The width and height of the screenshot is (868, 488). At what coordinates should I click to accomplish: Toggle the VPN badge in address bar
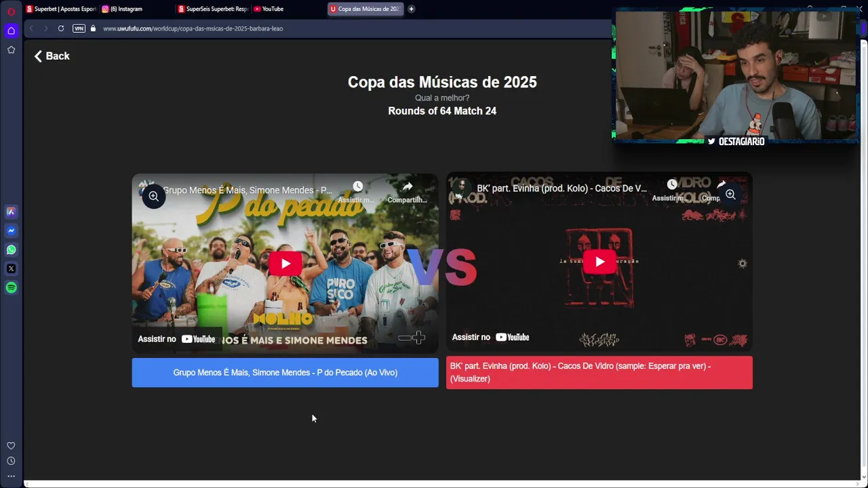pos(79,28)
